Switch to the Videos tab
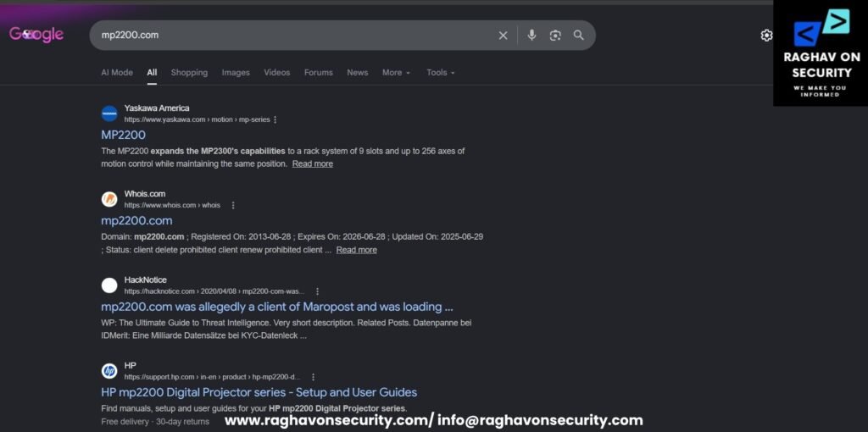This screenshot has width=868, height=432. tap(277, 73)
